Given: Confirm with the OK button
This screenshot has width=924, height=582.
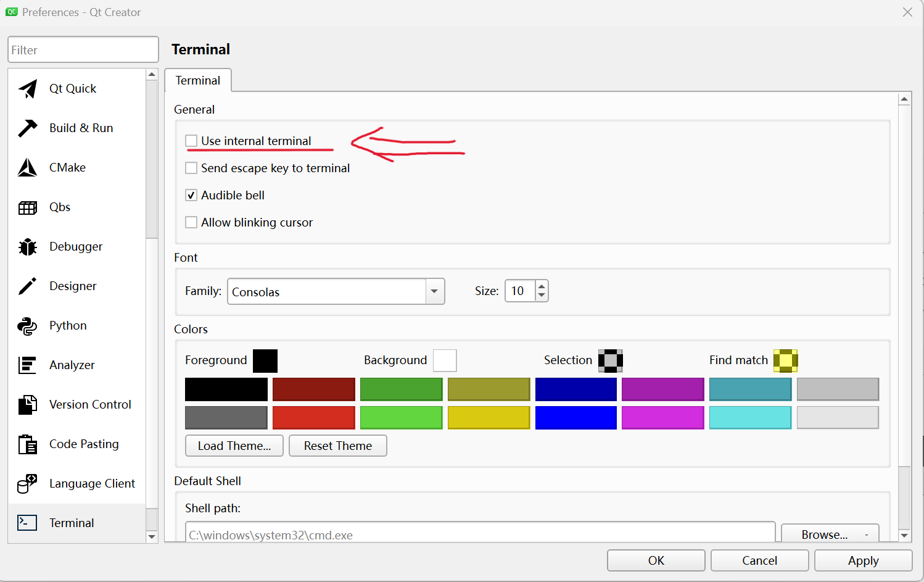Looking at the screenshot, I should (x=656, y=560).
